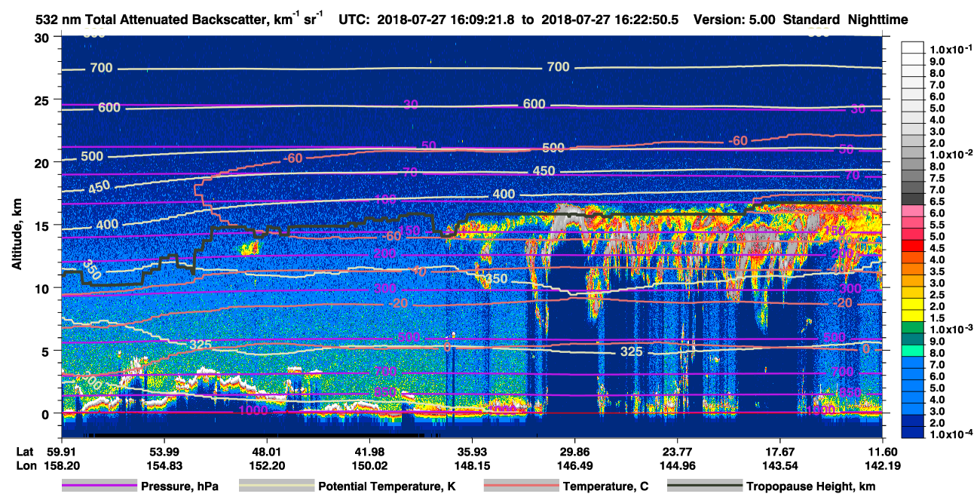Click latitude value 53.99
The width and height of the screenshot is (980, 503).
164,451
